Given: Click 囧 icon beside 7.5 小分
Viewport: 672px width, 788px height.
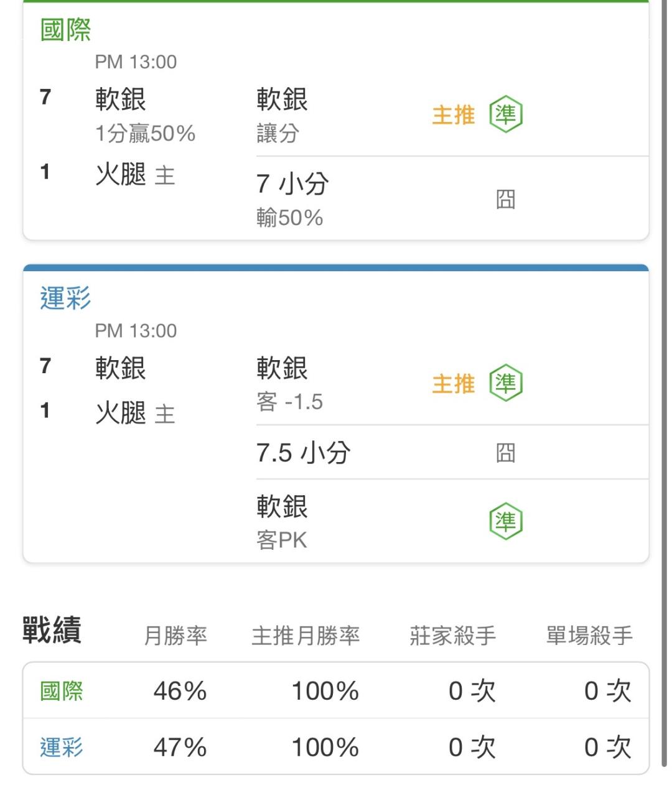Looking at the screenshot, I should pos(505,453).
